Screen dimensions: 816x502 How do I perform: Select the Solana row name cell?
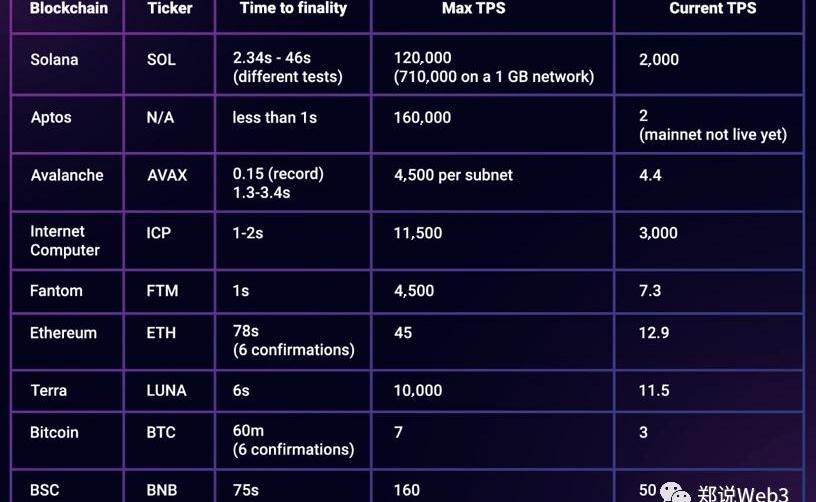(54, 60)
